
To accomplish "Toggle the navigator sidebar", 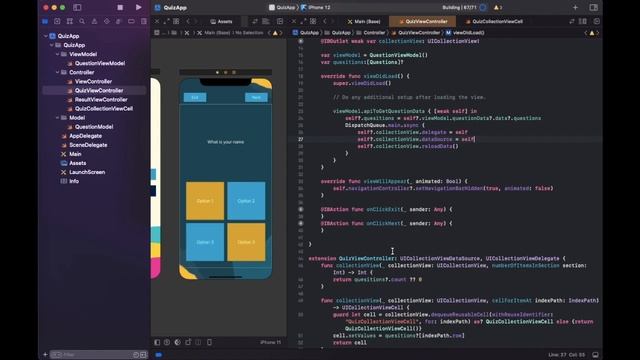I will 77,7.
